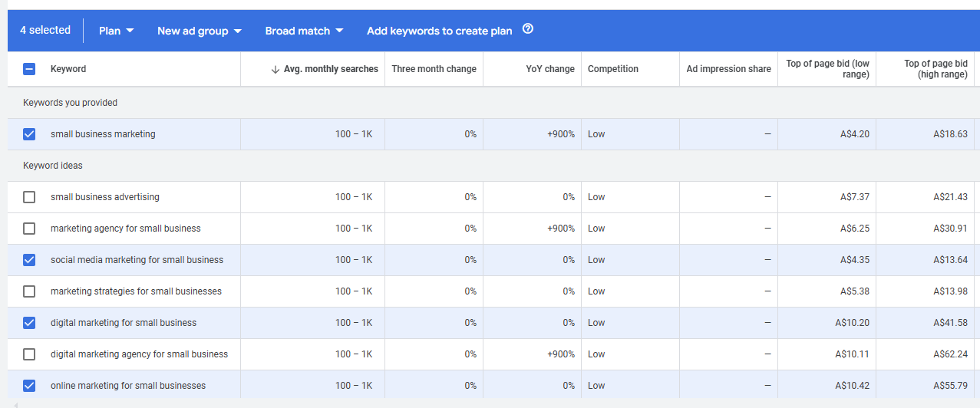This screenshot has width=980, height=408.
Task: Sort by the Competition column header
Action: [x=613, y=69]
